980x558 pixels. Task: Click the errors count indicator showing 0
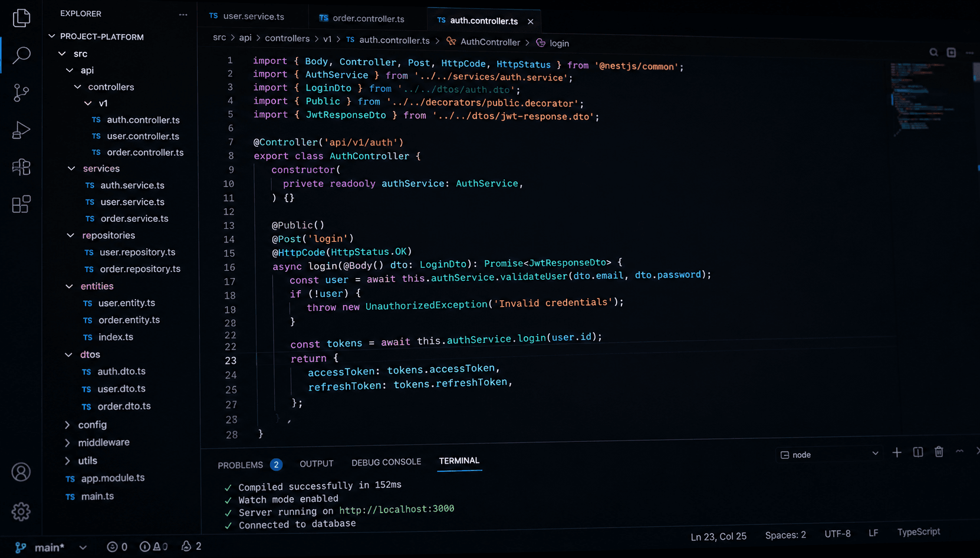pos(117,547)
